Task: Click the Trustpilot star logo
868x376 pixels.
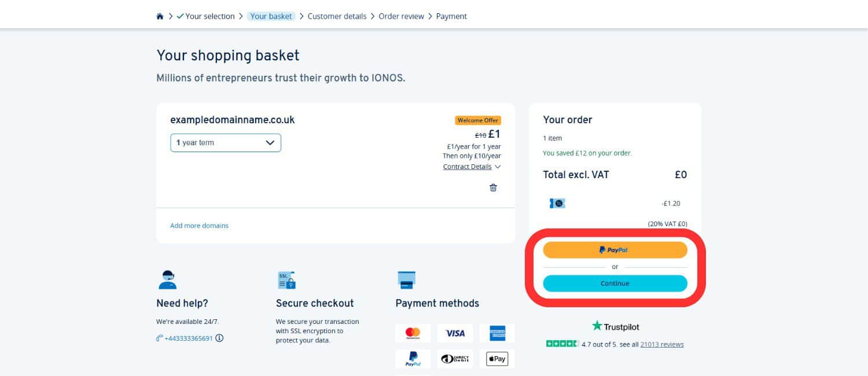Action: 597,326
